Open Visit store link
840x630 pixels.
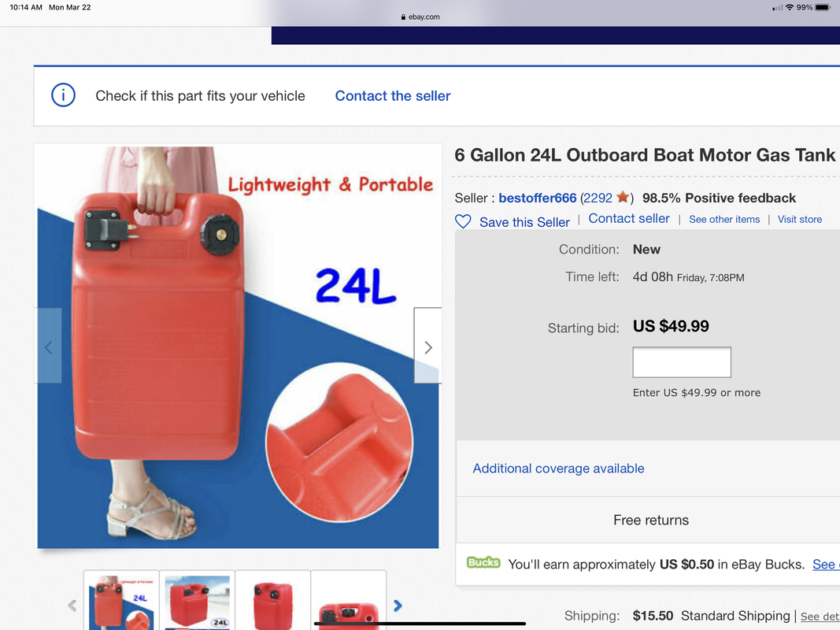pos(800,219)
